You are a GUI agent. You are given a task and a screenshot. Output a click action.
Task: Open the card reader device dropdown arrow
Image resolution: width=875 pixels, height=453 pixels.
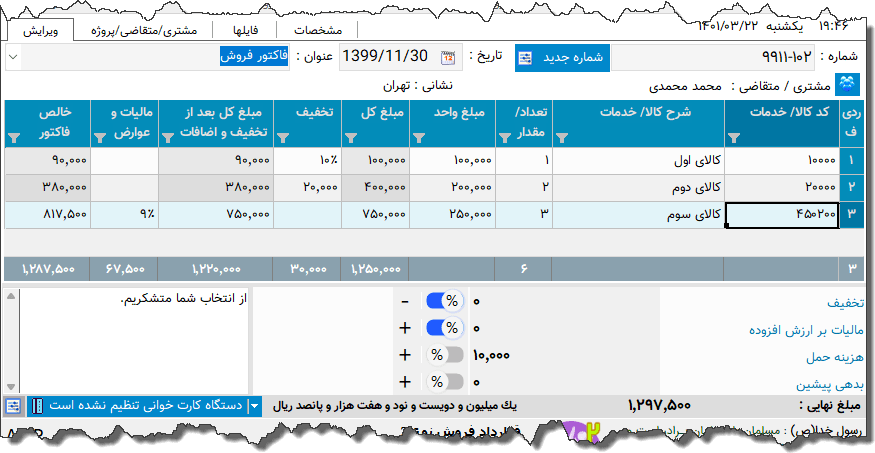click(254, 406)
